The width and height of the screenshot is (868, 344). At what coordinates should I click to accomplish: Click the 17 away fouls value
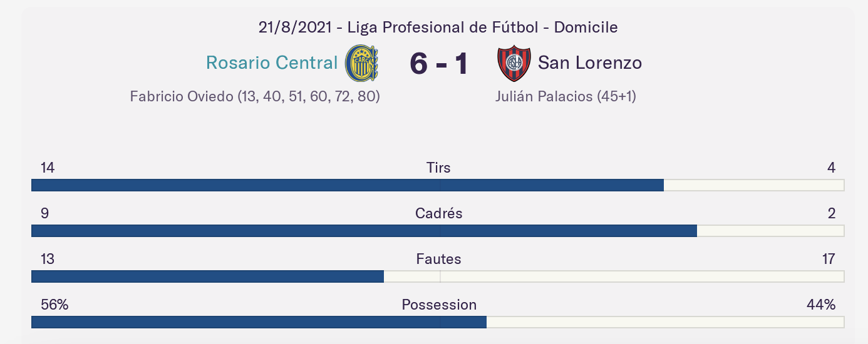(829, 259)
